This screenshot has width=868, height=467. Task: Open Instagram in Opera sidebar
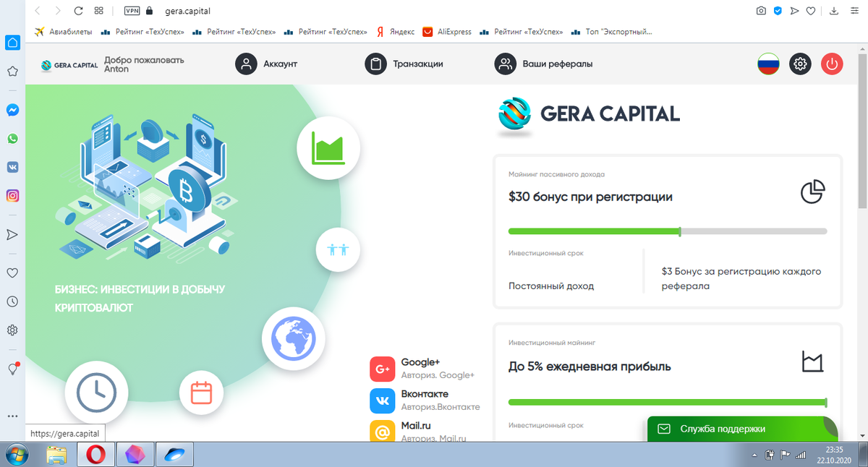pyautogui.click(x=12, y=195)
